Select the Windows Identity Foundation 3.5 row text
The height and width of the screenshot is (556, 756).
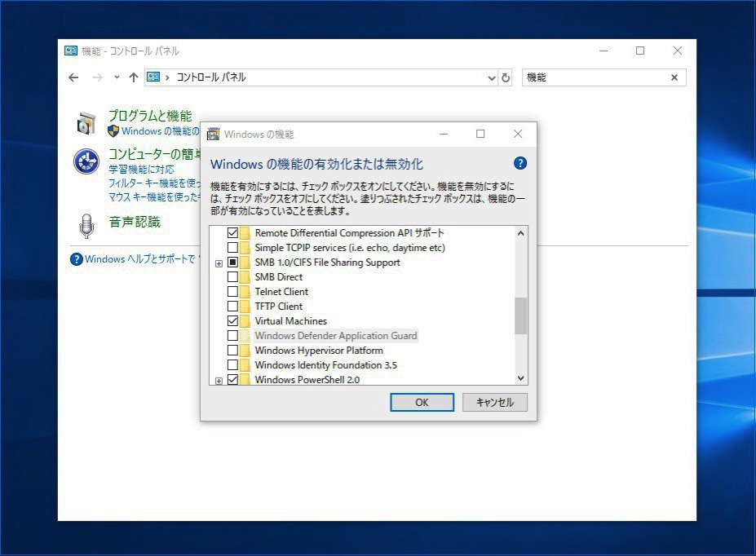click(x=326, y=364)
